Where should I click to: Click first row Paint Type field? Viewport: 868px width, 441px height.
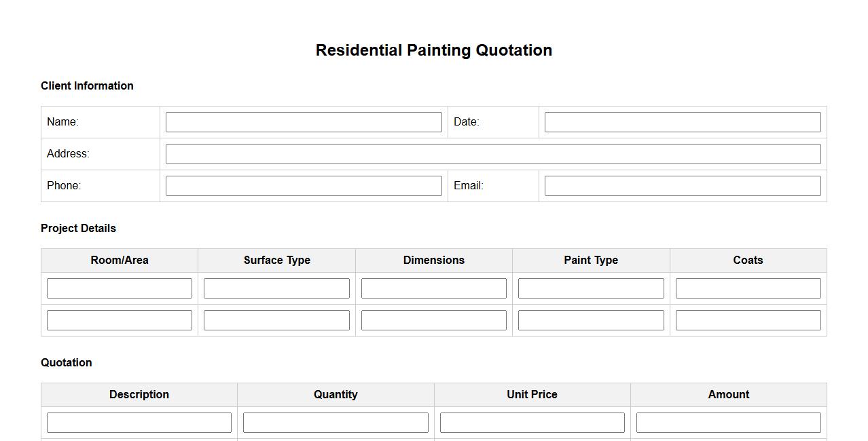click(x=591, y=288)
